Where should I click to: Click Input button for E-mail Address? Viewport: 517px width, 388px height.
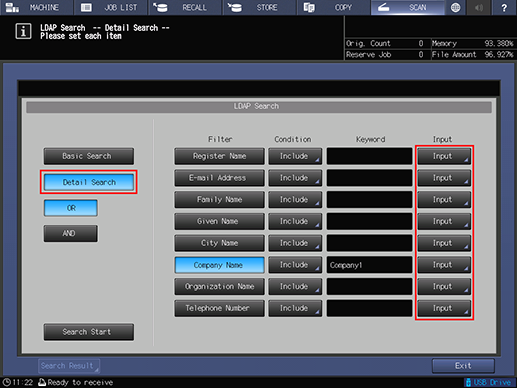[444, 178]
